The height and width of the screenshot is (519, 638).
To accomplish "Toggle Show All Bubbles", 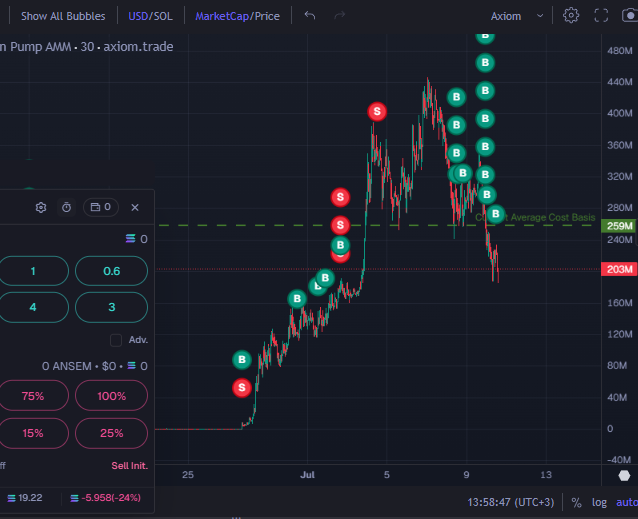I will click(x=63, y=16).
